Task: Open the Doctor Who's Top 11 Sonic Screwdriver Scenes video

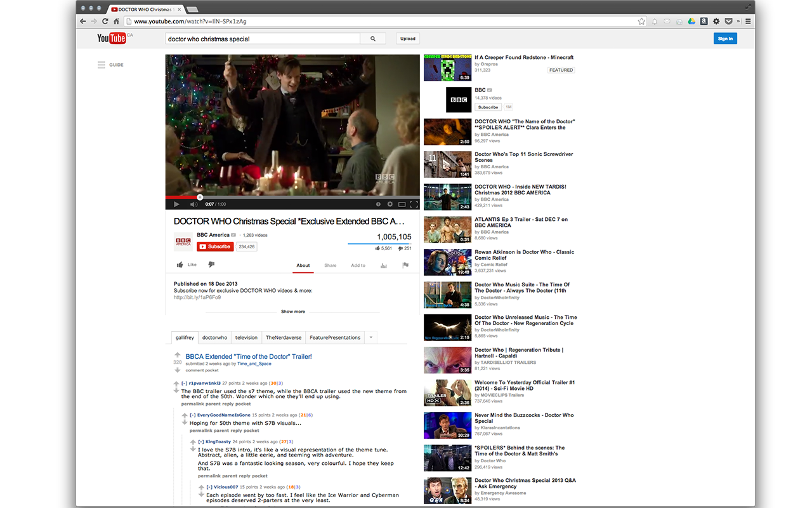Action: tap(524, 157)
